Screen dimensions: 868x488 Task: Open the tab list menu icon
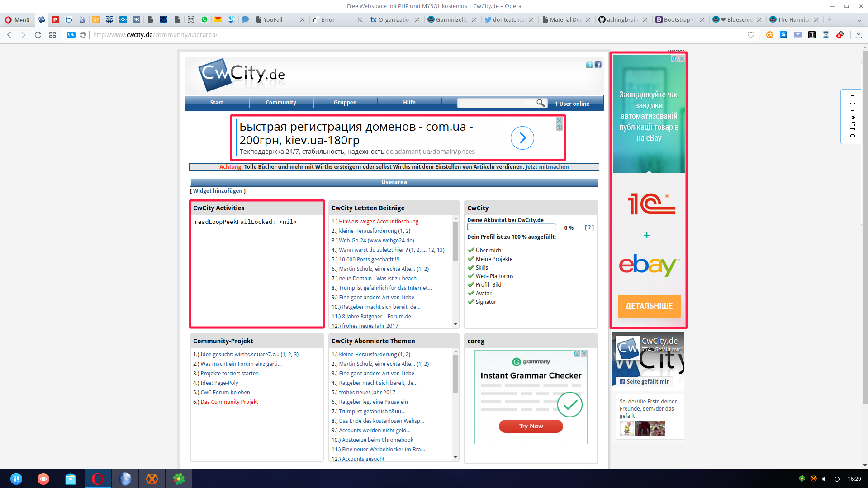pyautogui.click(x=859, y=19)
